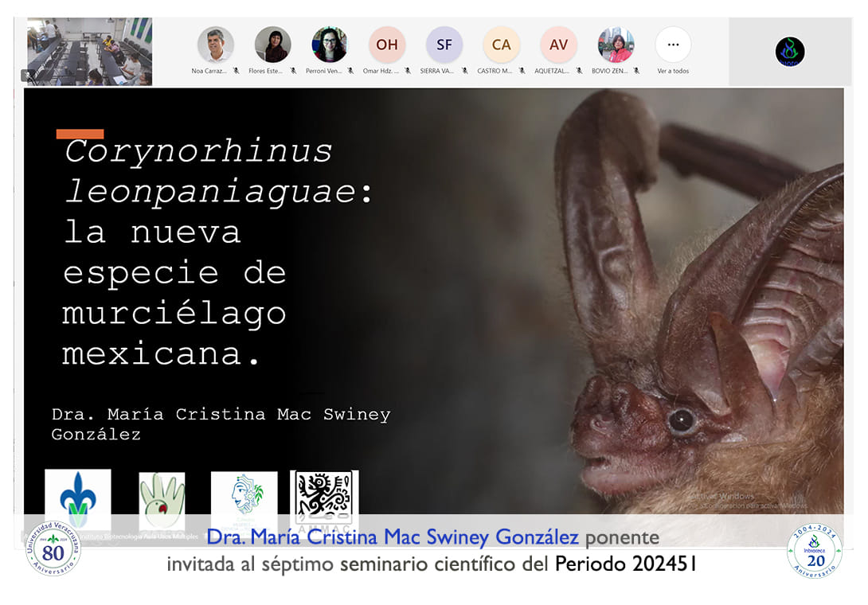Image resolution: width=868 pixels, height=605 pixels.
Task: Click the self-view logo tile
Action: (790, 52)
